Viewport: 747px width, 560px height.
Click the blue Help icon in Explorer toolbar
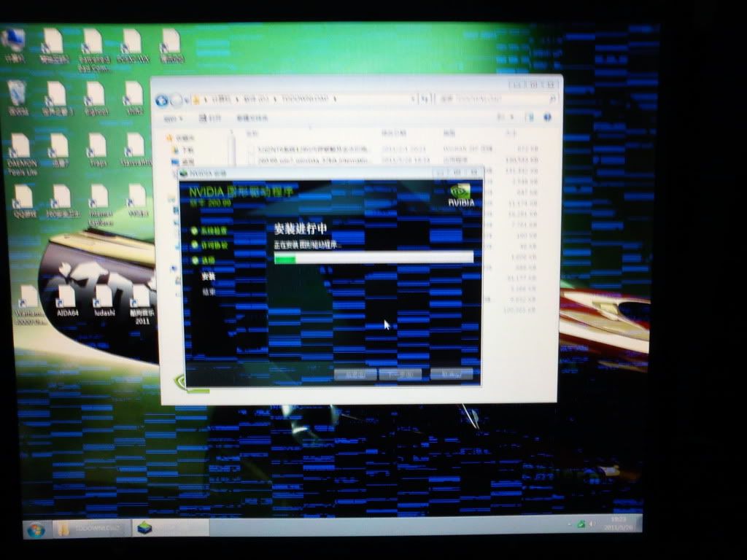point(547,117)
